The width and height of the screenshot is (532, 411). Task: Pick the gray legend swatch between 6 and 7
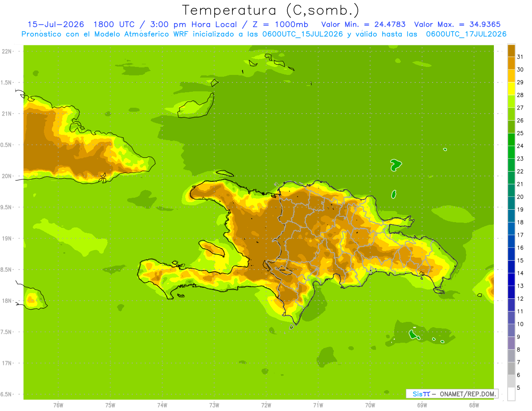[x=511, y=368]
